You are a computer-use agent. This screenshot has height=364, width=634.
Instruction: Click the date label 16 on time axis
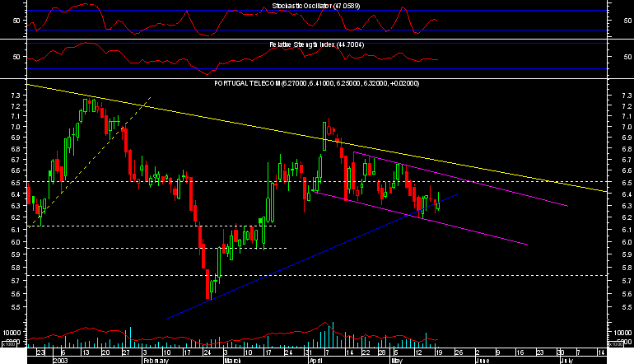coord(520,352)
